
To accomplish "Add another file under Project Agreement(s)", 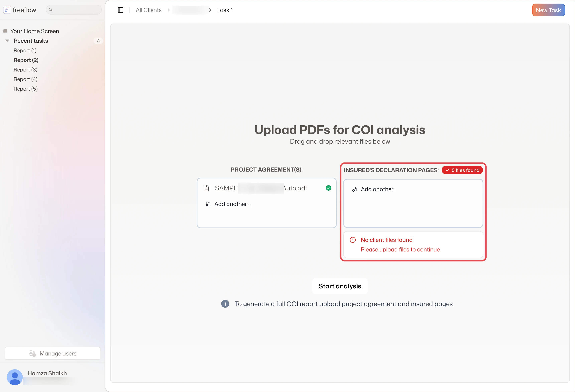I will point(232,204).
